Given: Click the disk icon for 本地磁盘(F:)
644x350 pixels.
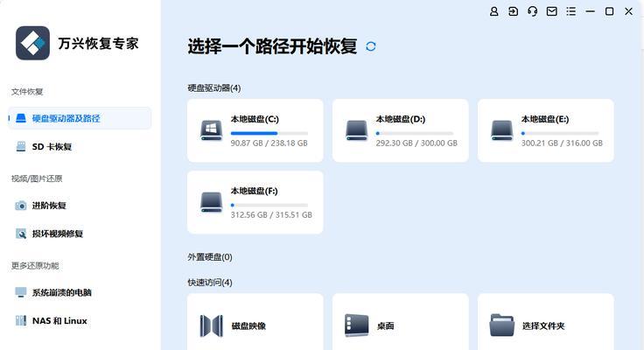Looking at the screenshot, I should coord(211,202).
